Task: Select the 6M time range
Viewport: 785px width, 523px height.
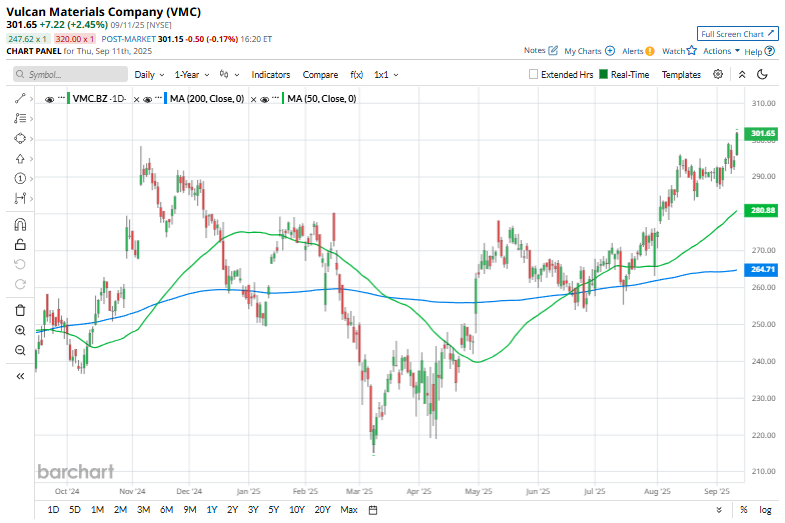Action: (167, 510)
